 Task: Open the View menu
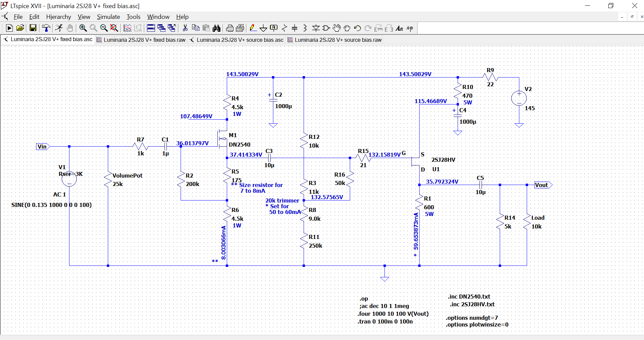[84, 17]
